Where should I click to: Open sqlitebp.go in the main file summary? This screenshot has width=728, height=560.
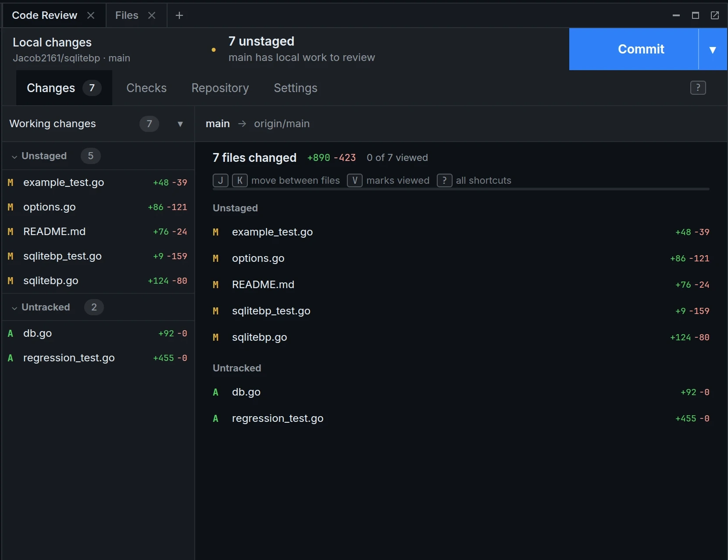(461, 337)
